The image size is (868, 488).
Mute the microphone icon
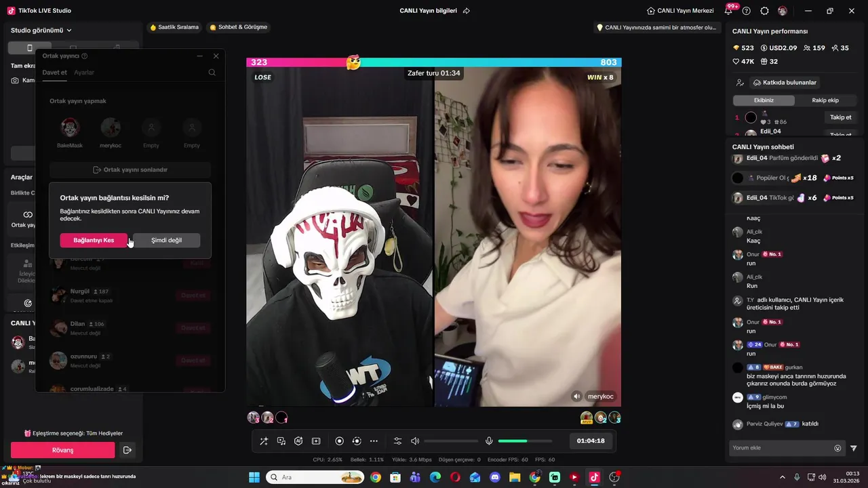489,441
